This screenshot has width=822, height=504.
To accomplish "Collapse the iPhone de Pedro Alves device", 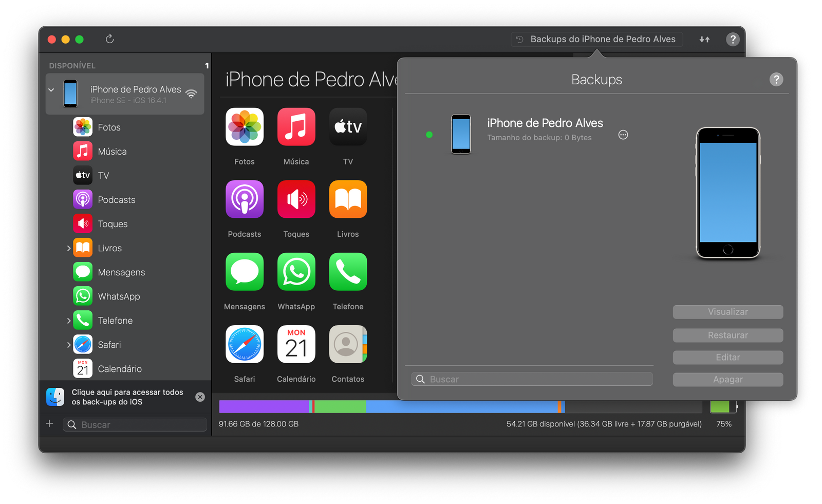I will pos(51,90).
